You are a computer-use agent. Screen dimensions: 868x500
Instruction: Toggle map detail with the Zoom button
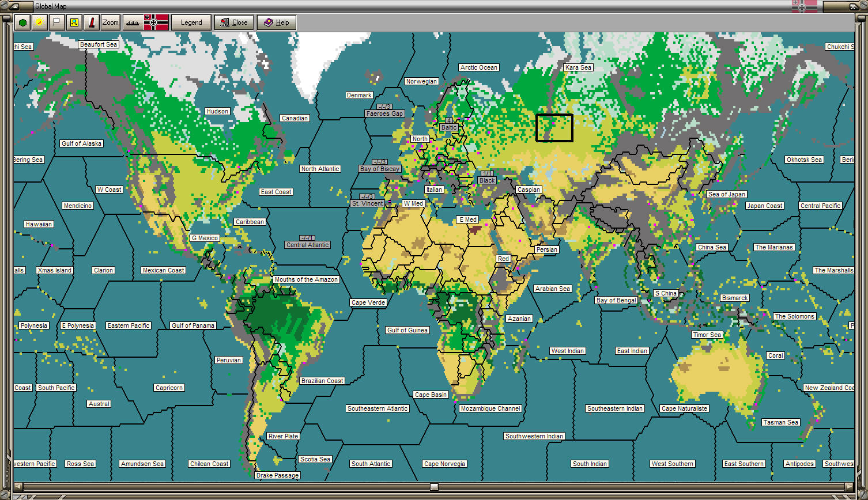coord(110,22)
